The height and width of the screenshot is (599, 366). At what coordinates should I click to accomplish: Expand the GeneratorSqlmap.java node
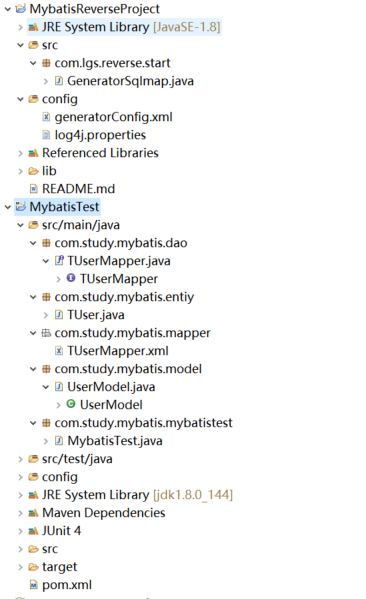pyautogui.click(x=46, y=81)
